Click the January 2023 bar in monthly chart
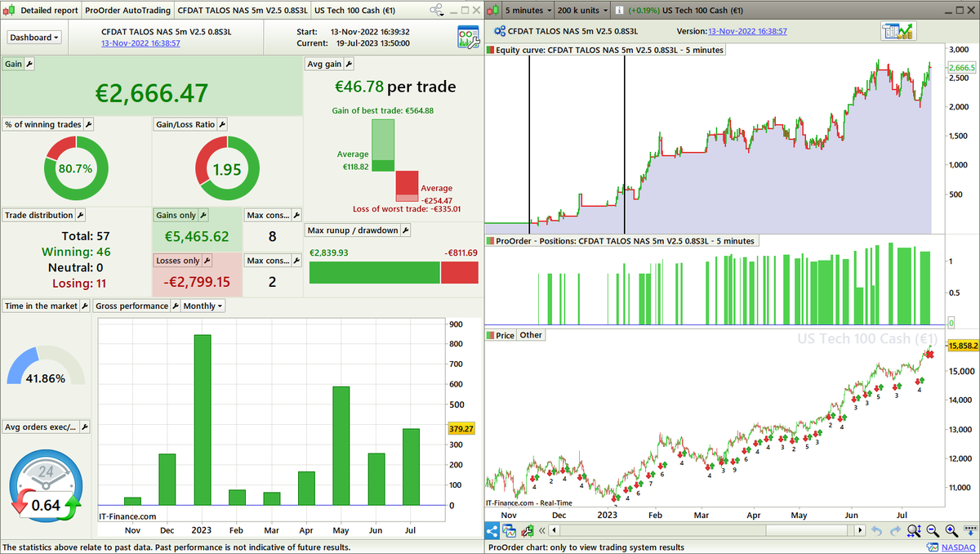The height and width of the screenshot is (554, 980). [202, 420]
